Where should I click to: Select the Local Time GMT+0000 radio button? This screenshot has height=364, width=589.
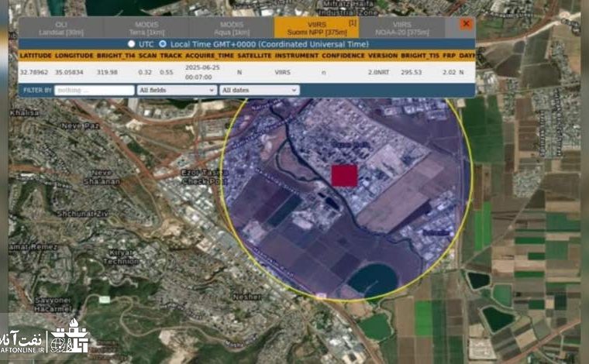[162, 44]
